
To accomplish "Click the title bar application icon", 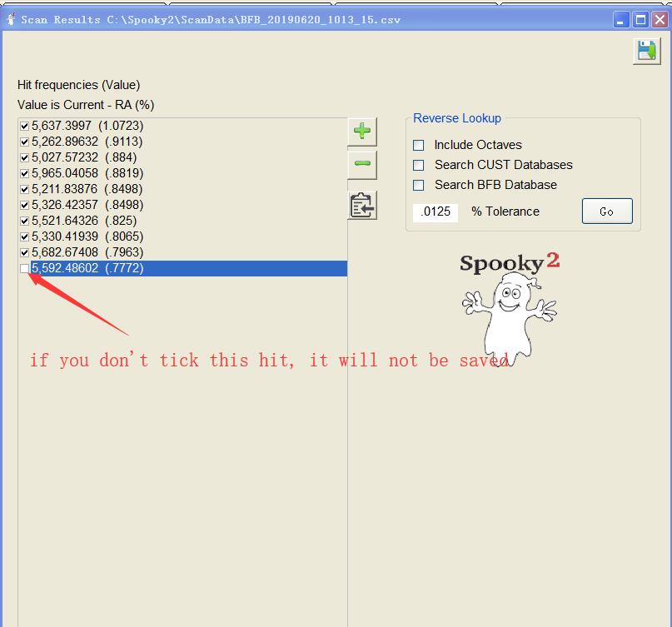I will coord(9,19).
